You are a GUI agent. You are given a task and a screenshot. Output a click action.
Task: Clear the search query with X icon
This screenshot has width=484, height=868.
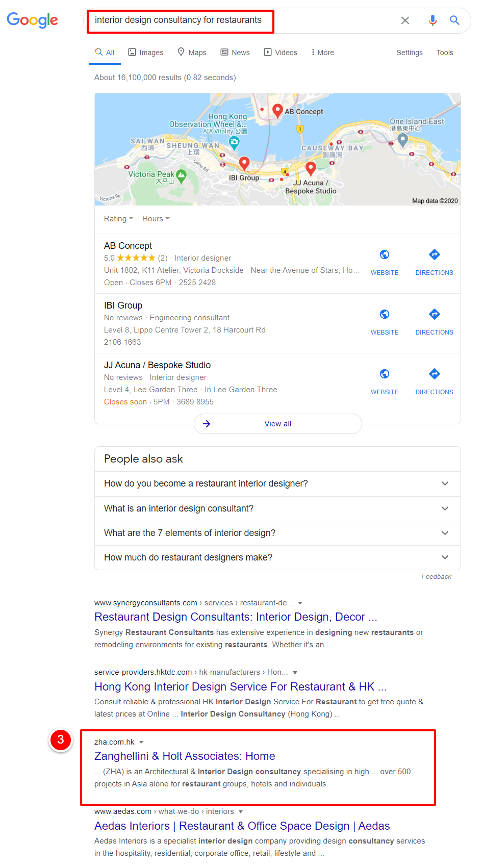(405, 20)
